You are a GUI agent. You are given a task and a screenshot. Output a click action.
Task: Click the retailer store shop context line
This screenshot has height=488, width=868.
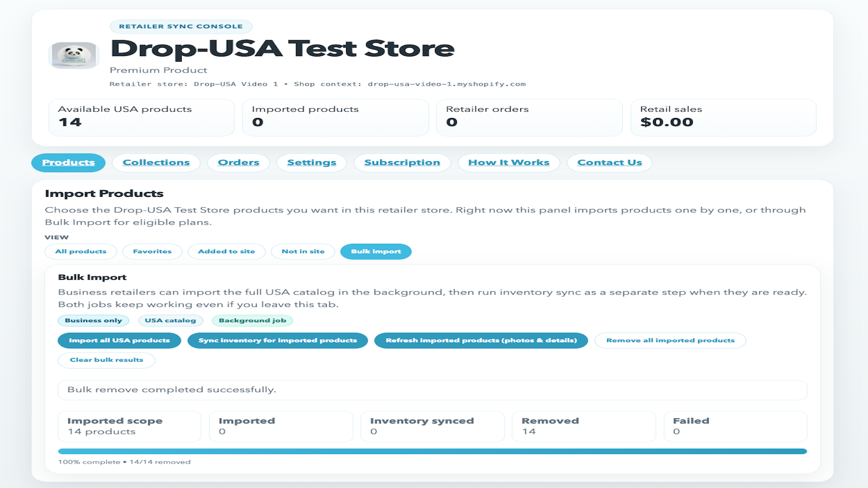(317, 84)
